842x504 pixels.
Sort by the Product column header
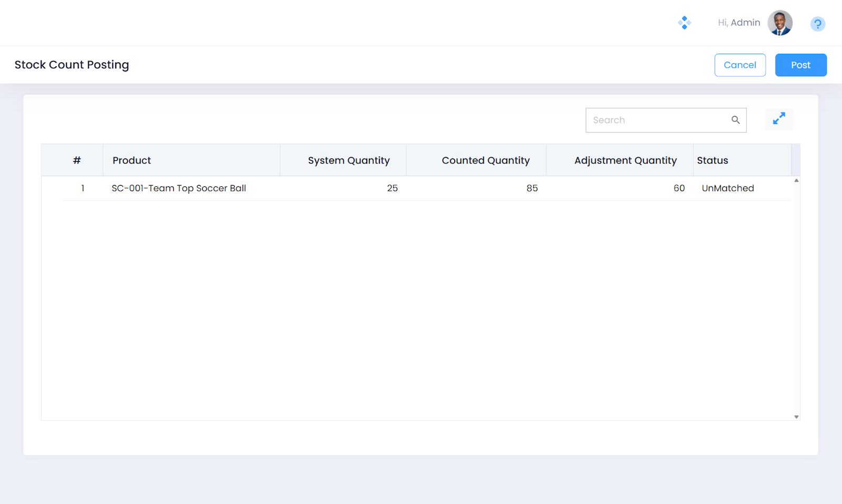[x=132, y=160]
